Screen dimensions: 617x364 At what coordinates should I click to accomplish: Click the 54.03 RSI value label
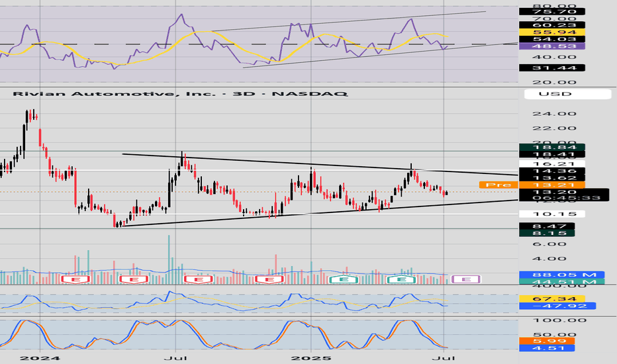click(552, 39)
